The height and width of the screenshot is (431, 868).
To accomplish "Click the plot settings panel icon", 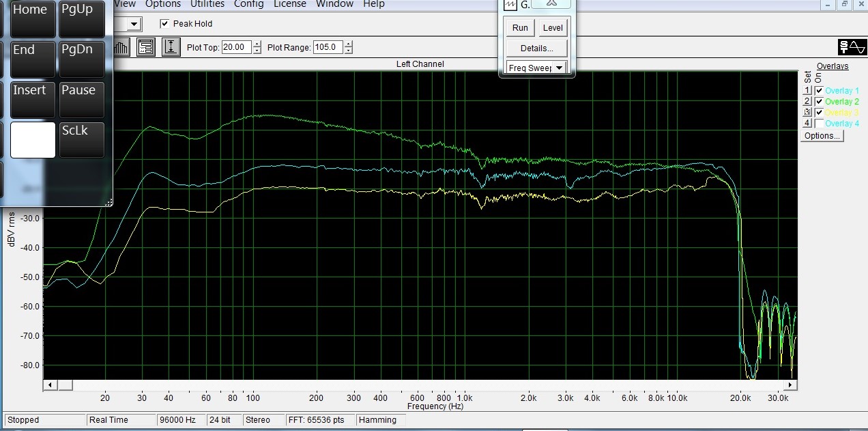I will 145,47.
